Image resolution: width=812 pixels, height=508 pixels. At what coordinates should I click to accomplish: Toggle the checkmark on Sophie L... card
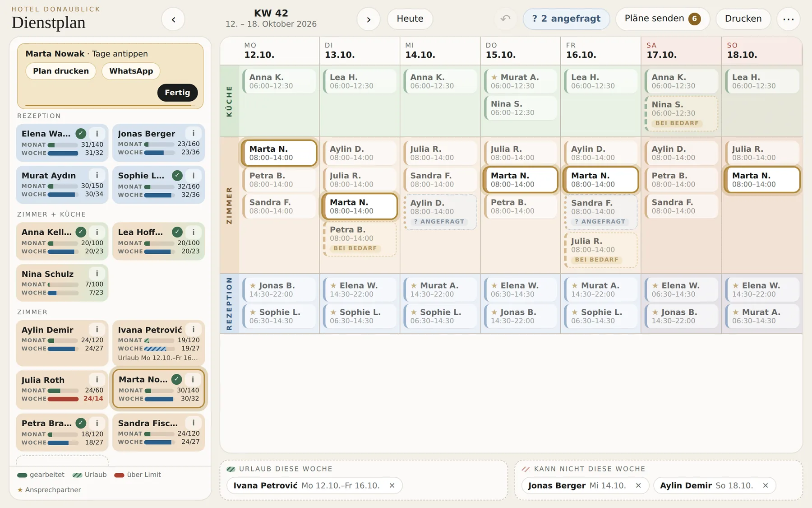177,176
